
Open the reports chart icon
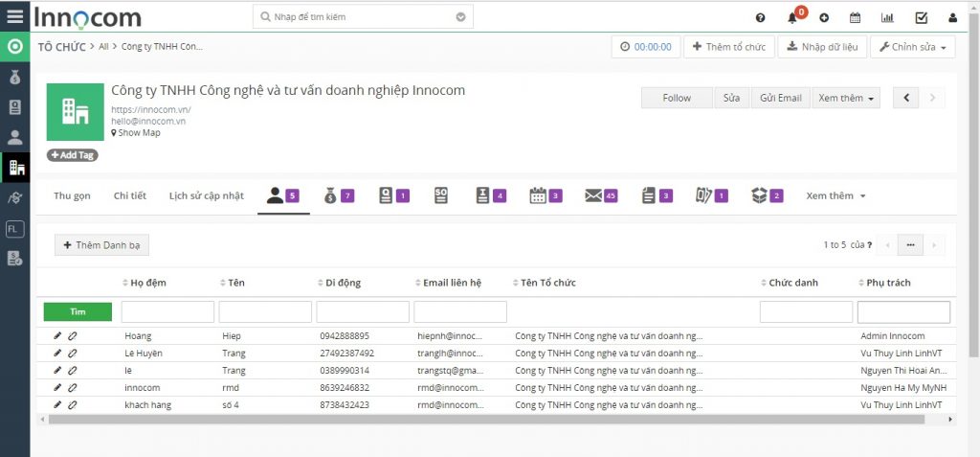(887, 17)
